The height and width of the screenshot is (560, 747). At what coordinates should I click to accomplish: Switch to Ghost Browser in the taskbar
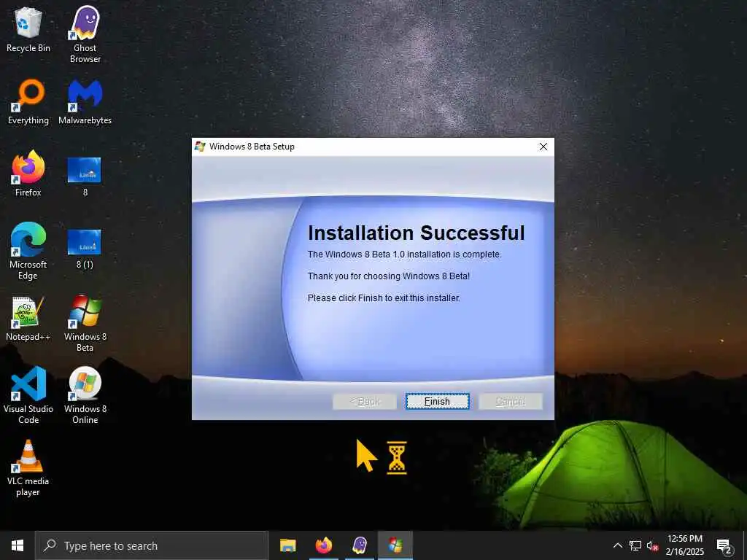pos(360,545)
